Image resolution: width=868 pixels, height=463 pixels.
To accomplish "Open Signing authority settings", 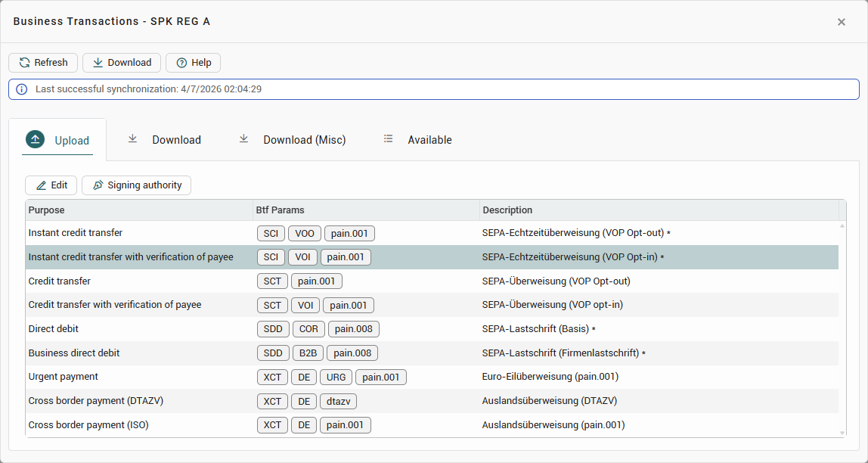I will pyautogui.click(x=136, y=185).
